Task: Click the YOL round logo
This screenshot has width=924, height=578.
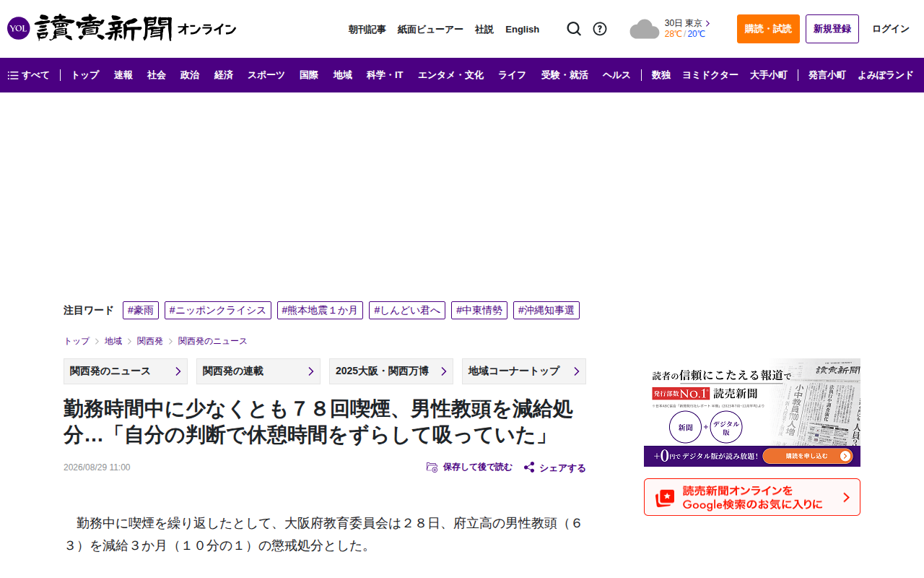Action: pos(18,29)
